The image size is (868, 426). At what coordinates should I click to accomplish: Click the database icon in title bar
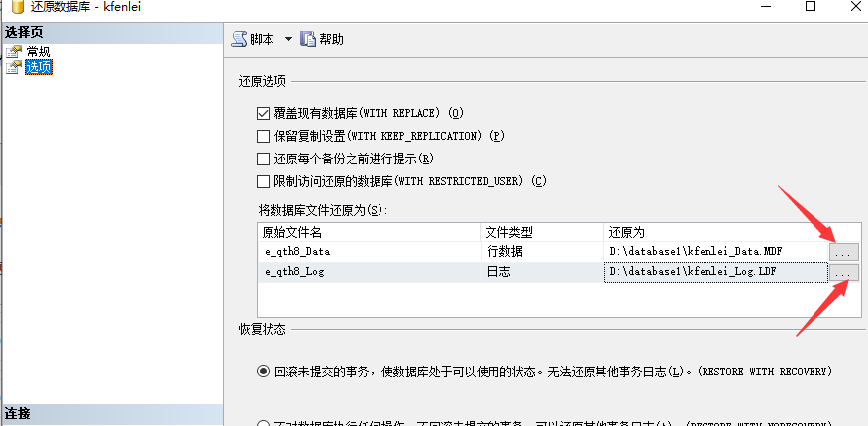[x=17, y=8]
